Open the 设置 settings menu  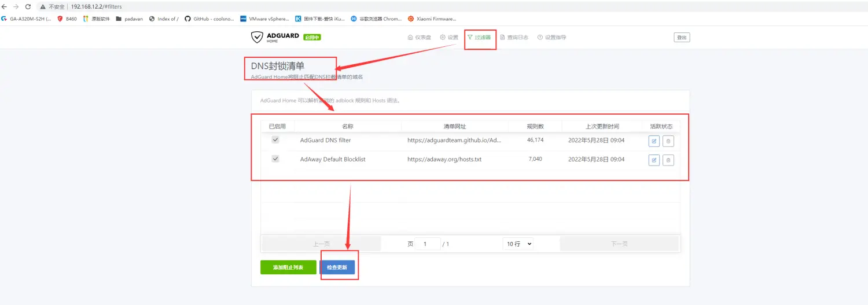click(x=449, y=38)
